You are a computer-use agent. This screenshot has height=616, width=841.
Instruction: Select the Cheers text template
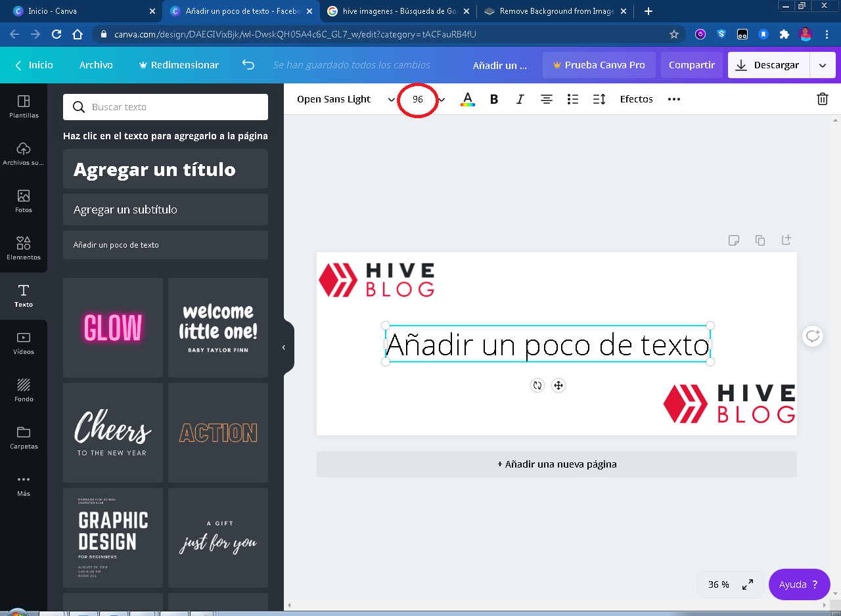click(x=113, y=433)
